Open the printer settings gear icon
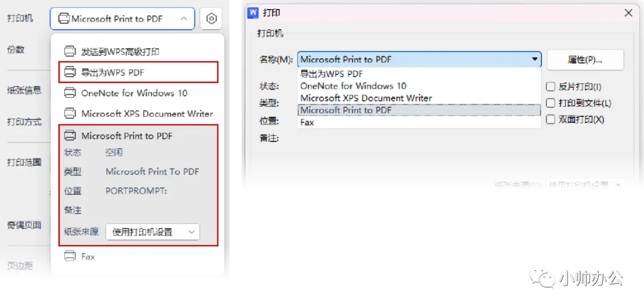The height and width of the screenshot is (307, 644). tap(211, 19)
